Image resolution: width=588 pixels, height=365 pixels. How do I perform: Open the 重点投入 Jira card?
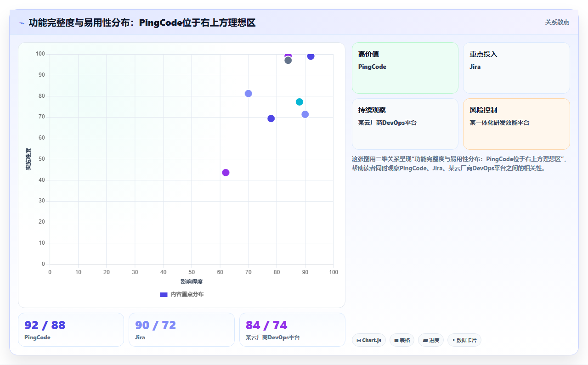516,68
